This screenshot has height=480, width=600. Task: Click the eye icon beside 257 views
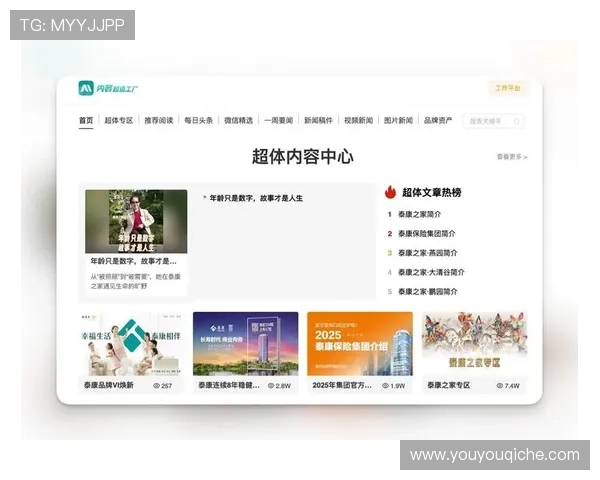pyautogui.click(x=156, y=386)
